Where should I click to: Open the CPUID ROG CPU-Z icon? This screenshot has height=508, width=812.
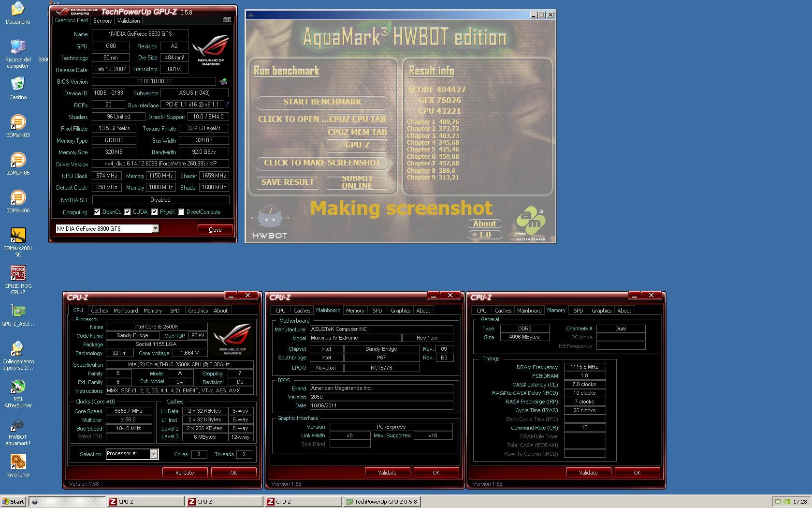[18, 280]
